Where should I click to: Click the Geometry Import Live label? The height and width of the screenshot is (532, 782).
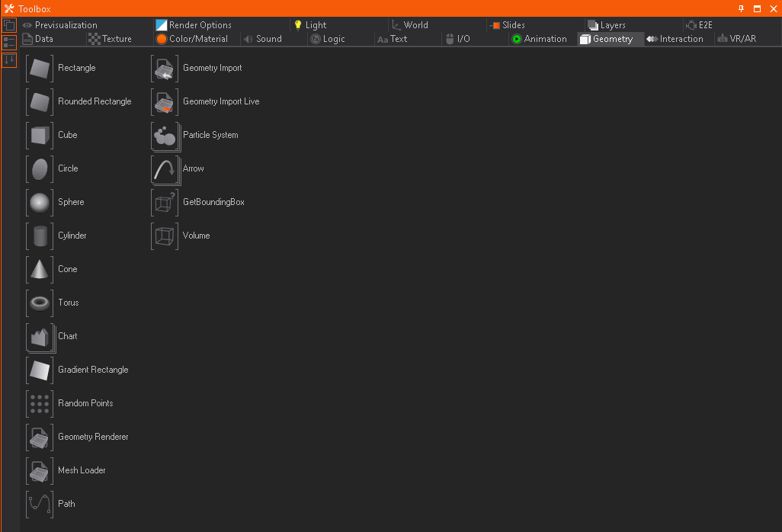(221, 101)
